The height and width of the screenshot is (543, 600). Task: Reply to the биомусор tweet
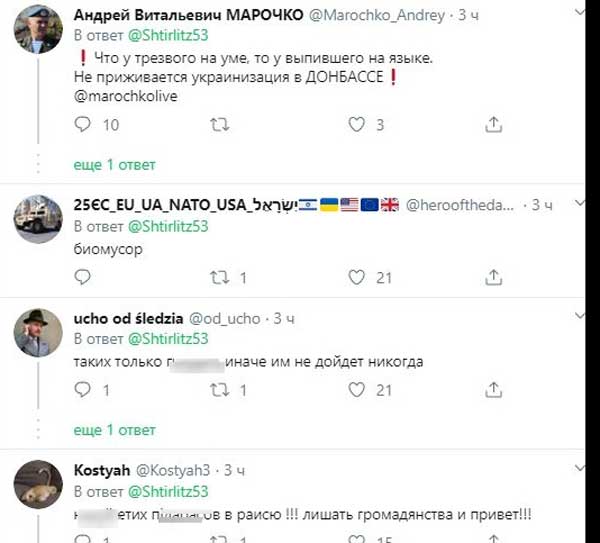pyautogui.click(x=84, y=277)
